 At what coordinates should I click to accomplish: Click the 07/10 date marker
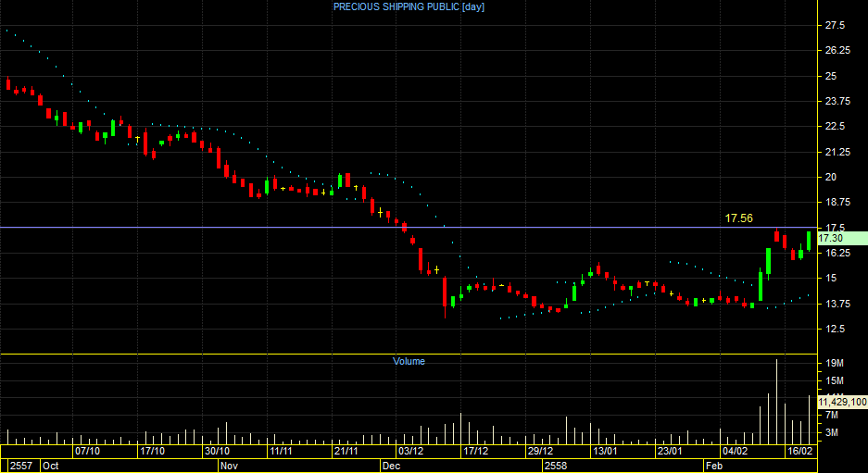coord(87,452)
